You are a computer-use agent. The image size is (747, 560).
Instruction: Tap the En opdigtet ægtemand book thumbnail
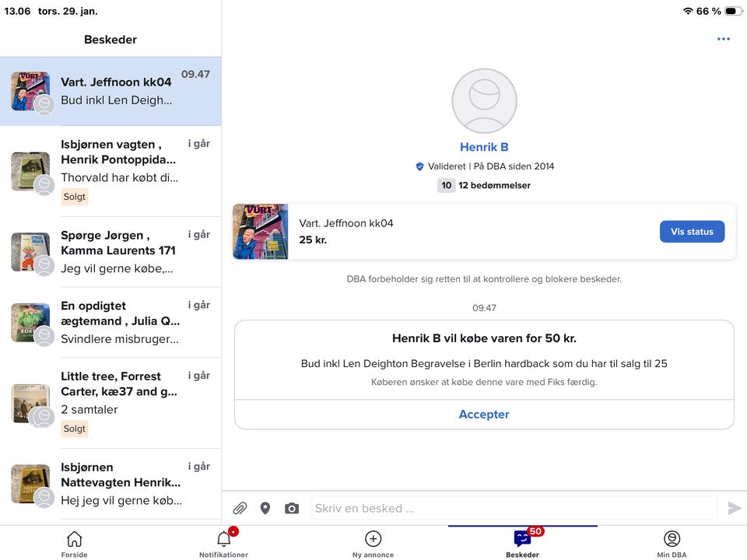pos(30,322)
